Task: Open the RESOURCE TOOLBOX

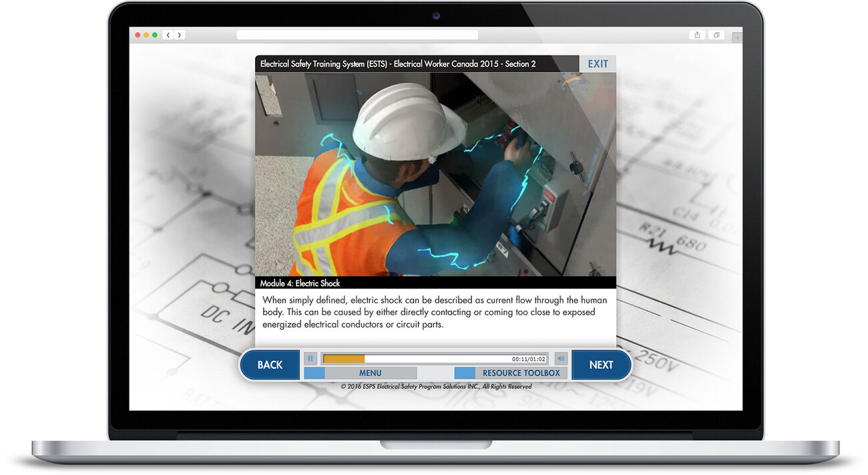Action: point(511,373)
